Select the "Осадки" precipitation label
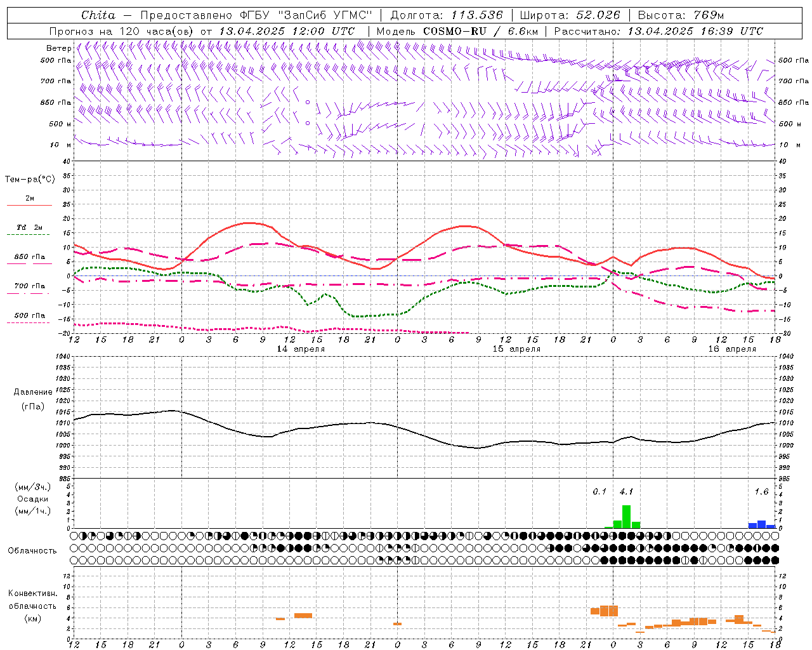This screenshot has width=812, height=650. 32,499
